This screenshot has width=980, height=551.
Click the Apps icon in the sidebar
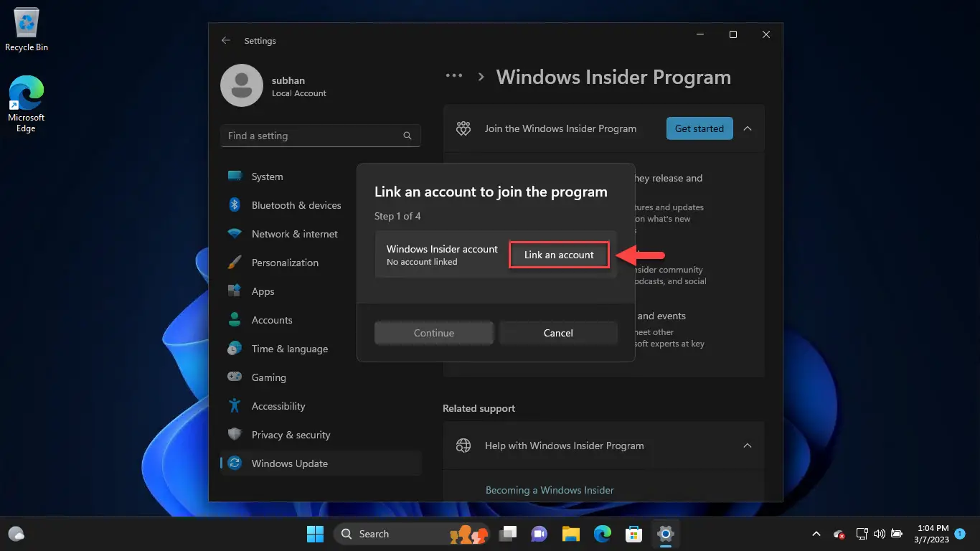[235, 291]
